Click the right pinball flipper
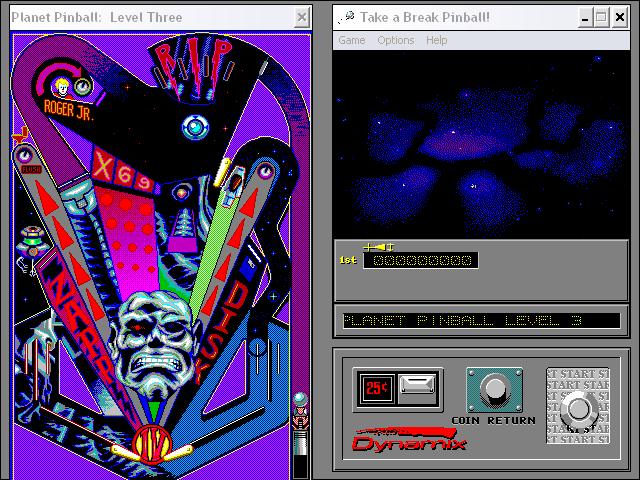 pyautogui.click(x=178, y=452)
